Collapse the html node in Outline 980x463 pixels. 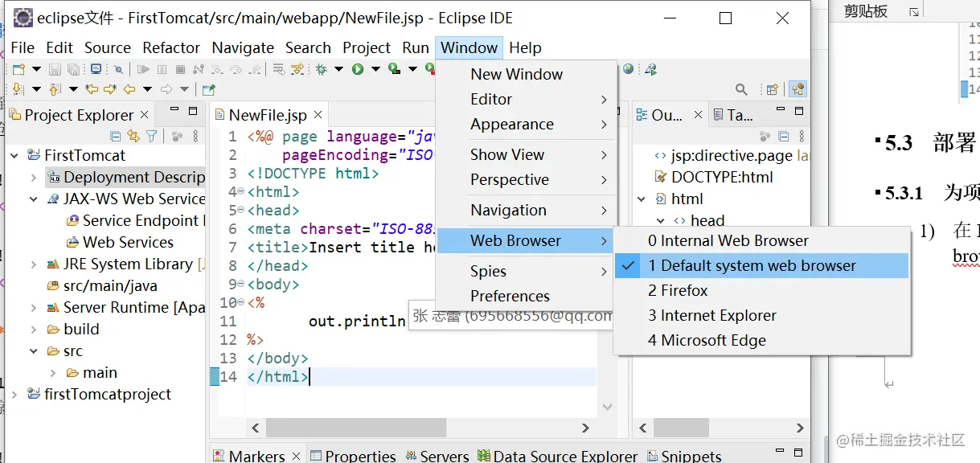(x=642, y=199)
